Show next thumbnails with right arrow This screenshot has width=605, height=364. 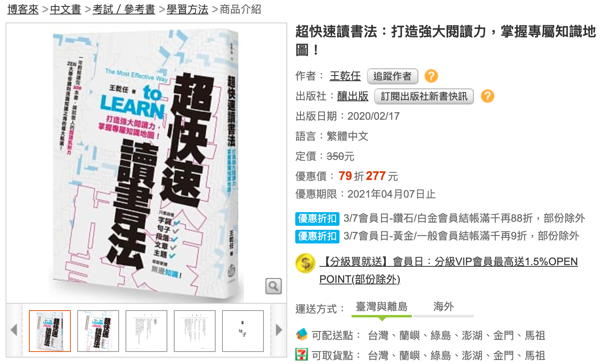coord(279,330)
